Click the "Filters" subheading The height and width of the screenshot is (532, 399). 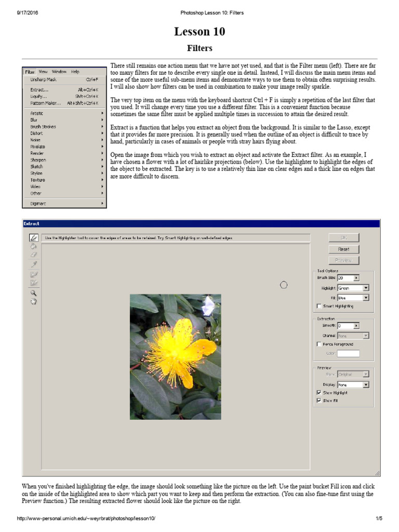(x=199, y=48)
